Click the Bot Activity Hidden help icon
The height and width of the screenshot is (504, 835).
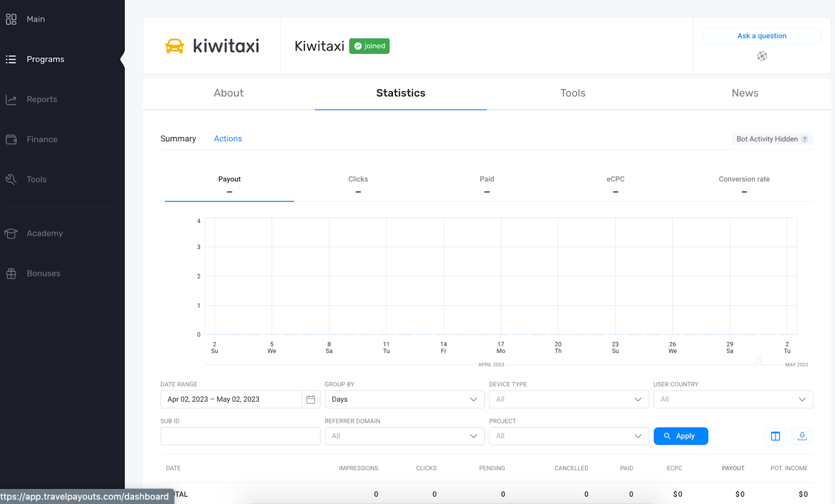pyautogui.click(x=805, y=139)
